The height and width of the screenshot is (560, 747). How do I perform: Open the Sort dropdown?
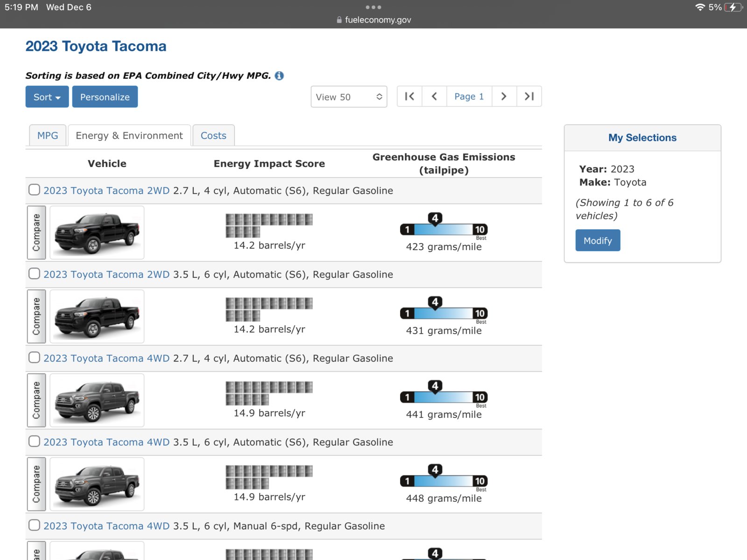point(47,97)
